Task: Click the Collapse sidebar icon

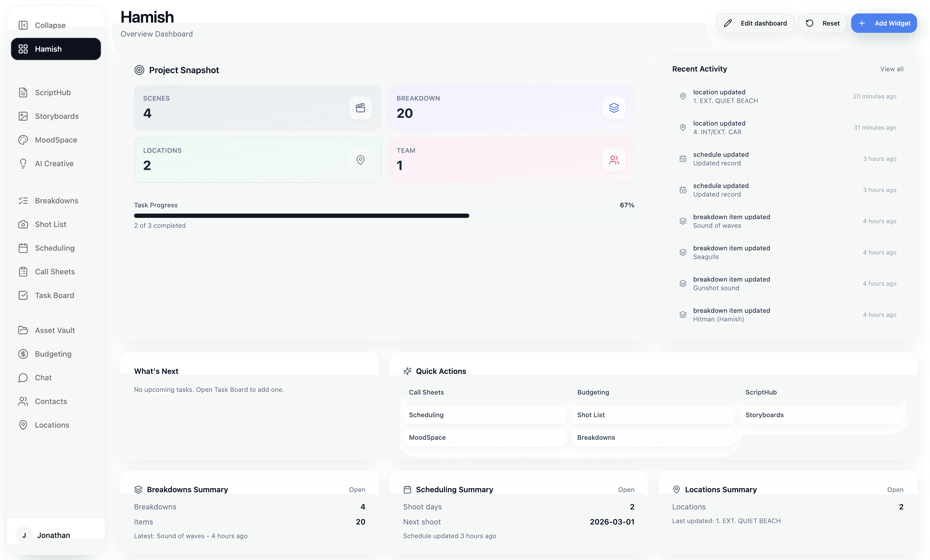Action: (x=23, y=25)
